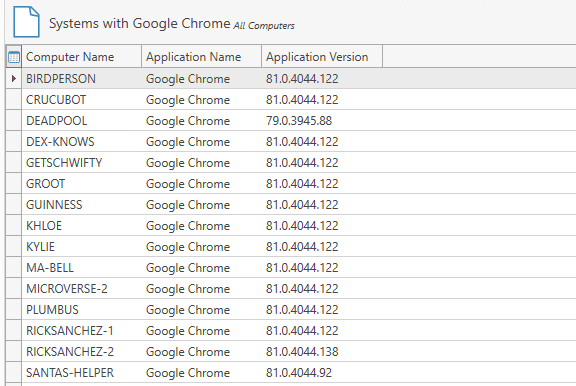Select the GETSCHWIFTY row
Image resolution: width=576 pixels, height=386 pixels.
(x=291, y=163)
